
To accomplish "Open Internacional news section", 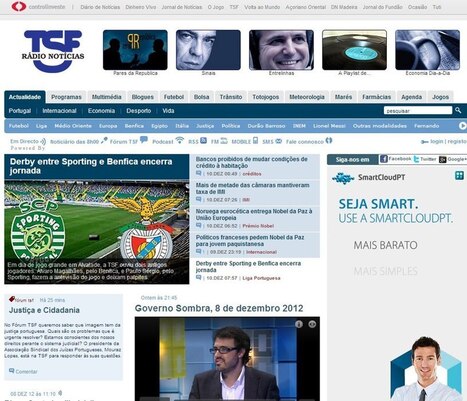I will point(59,111).
